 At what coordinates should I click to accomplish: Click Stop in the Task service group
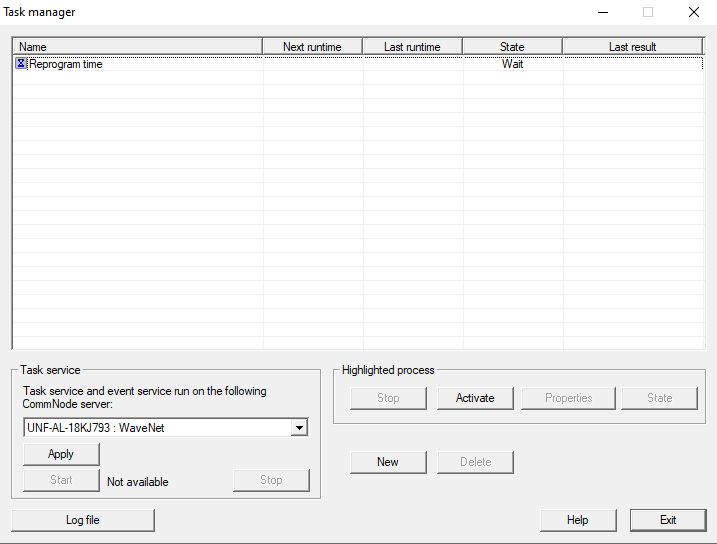pos(271,480)
